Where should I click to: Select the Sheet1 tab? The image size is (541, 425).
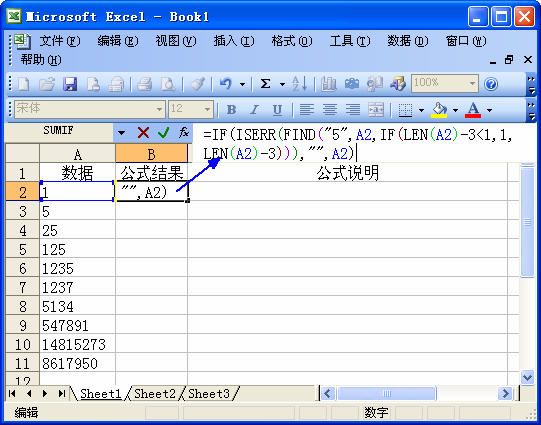(x=101, y=394)
